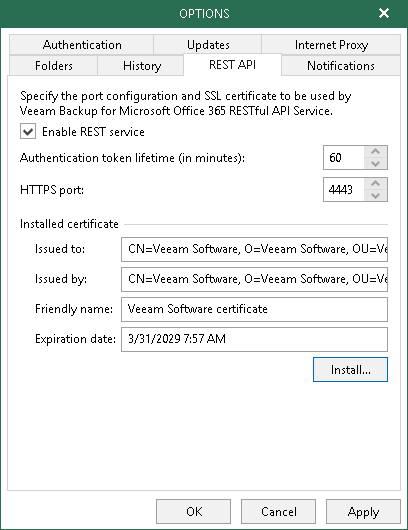Click the Issued to certificate field
Screen dimensions: 408x530
coord(254,249)
